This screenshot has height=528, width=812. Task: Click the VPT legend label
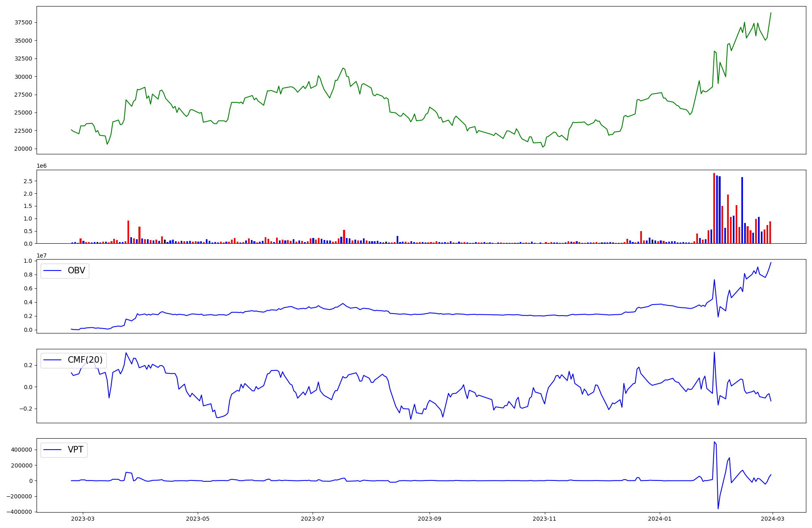coord(76,450)
